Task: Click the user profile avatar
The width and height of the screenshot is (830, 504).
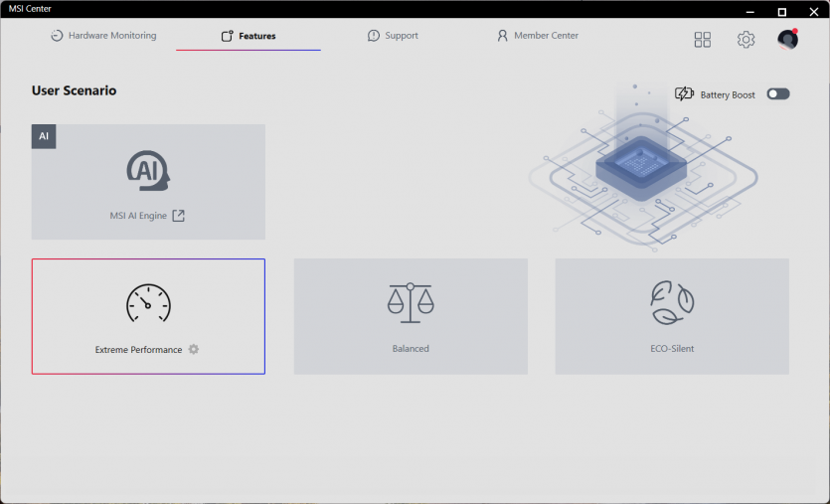Action: click(787, 40)
